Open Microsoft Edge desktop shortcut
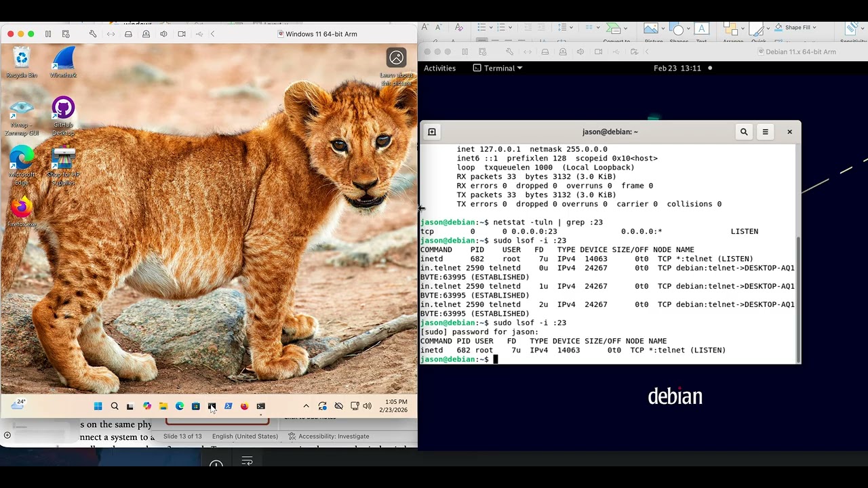868x488 pixels. [x=22, y=166]
